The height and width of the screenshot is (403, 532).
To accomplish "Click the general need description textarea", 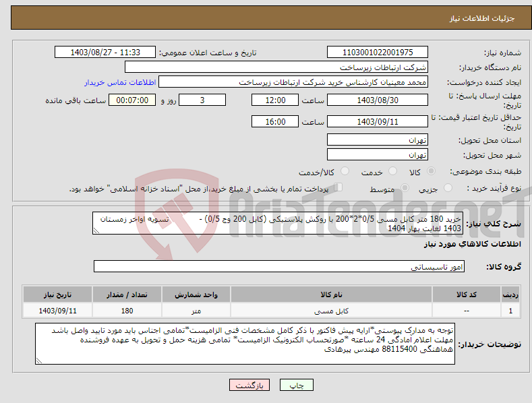I will (278, 223).
